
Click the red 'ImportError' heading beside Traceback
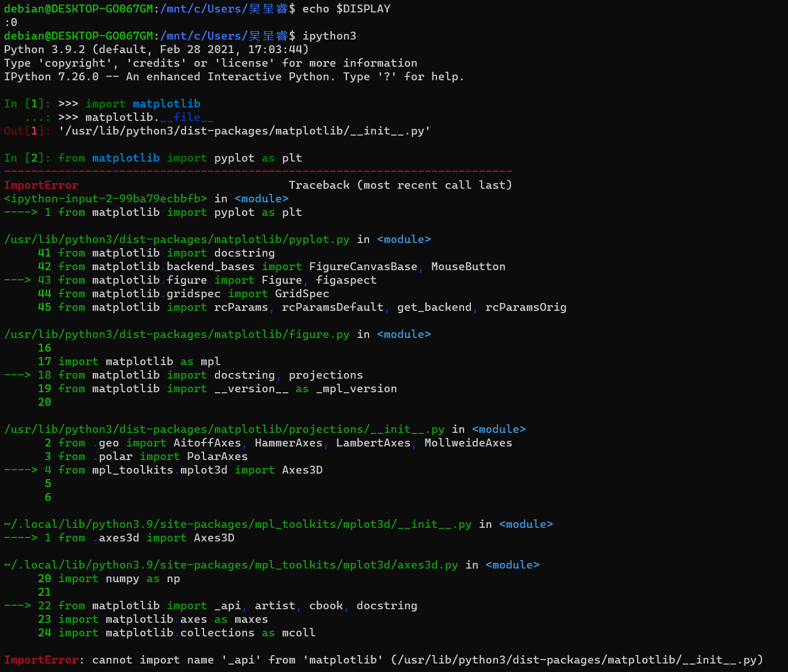(x=41, y=185)
